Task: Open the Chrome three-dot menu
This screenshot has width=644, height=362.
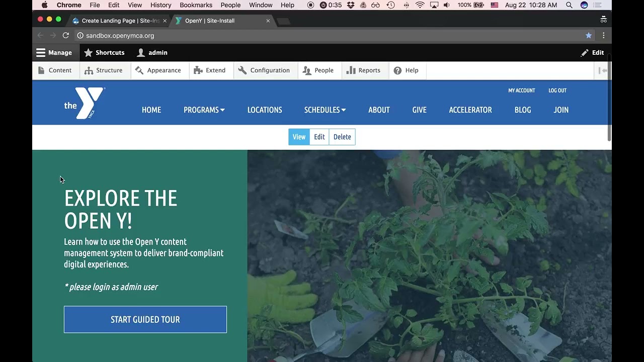Action: [603, 35]
